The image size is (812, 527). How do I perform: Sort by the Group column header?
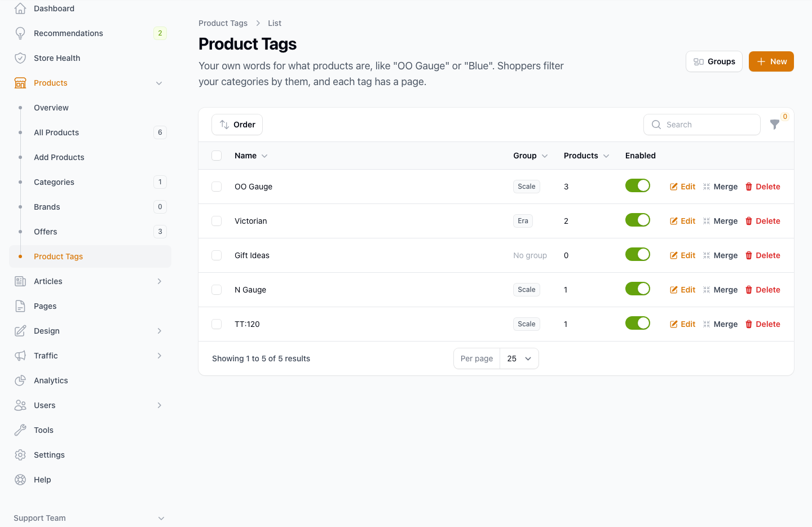tap(531, 156)
